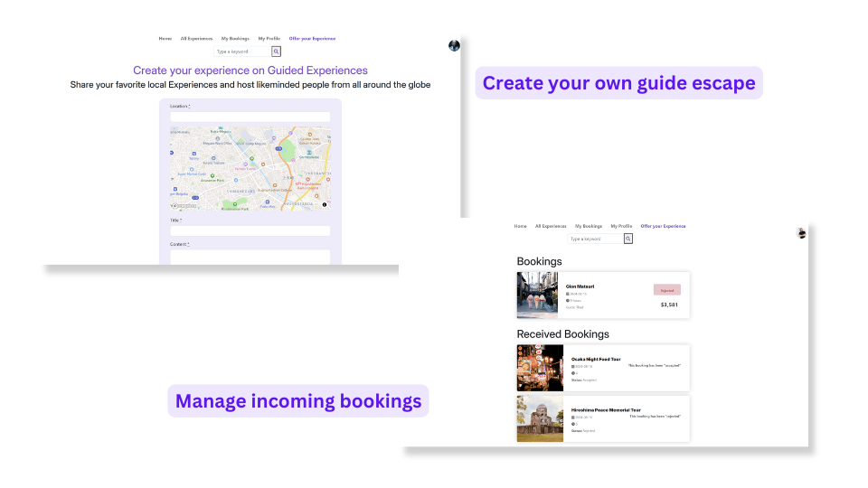Click 'Create your experience on Guided Experiences' heading
868x488 pixels.
250,70
